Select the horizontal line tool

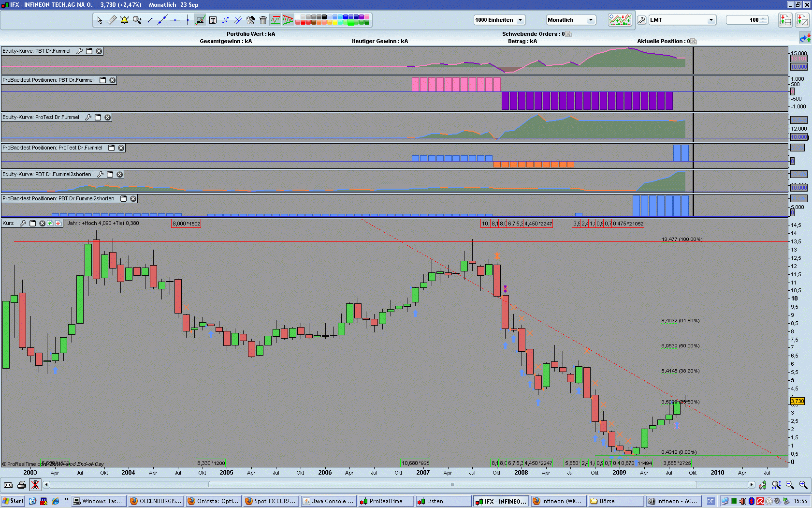[175, 20]
